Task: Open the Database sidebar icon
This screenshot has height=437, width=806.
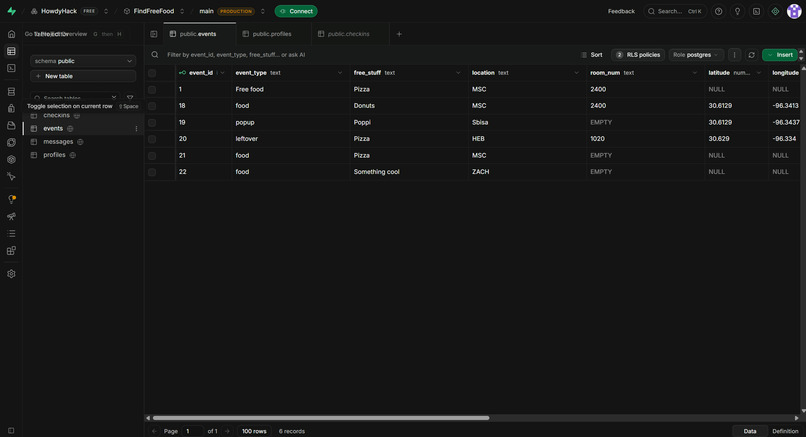Action: coord(11,92)
